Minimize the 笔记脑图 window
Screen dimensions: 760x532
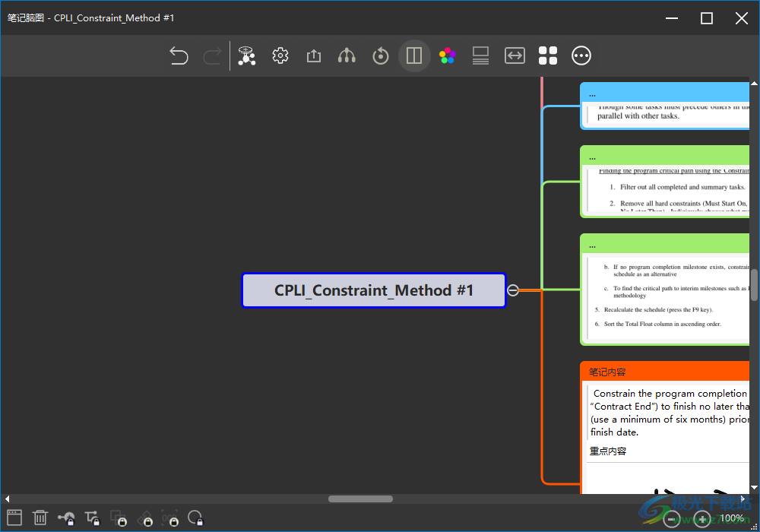(672, 18)
